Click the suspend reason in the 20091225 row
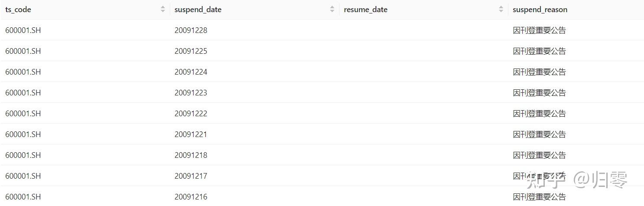Image resolution: width=644 pixels, height=206 pixels. (x=539, y=51)
